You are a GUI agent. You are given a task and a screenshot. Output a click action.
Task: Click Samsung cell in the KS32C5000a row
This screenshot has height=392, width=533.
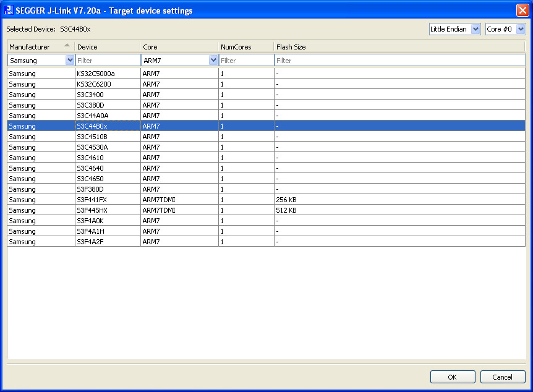click(x=41, y=74)
